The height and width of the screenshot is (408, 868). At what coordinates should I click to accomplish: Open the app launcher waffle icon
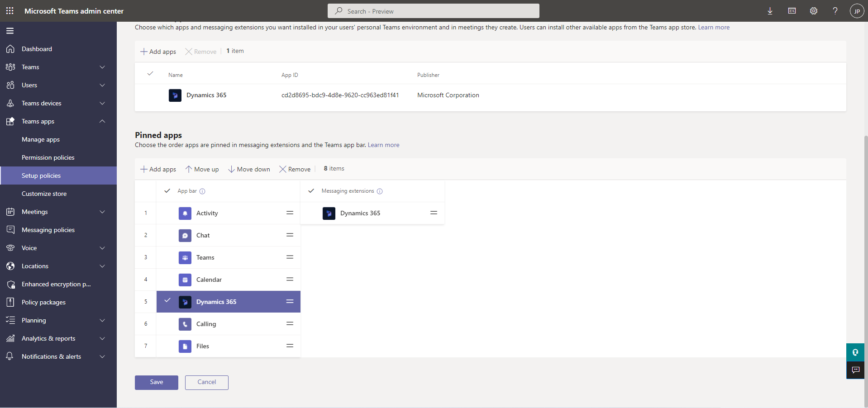[10, 11]
